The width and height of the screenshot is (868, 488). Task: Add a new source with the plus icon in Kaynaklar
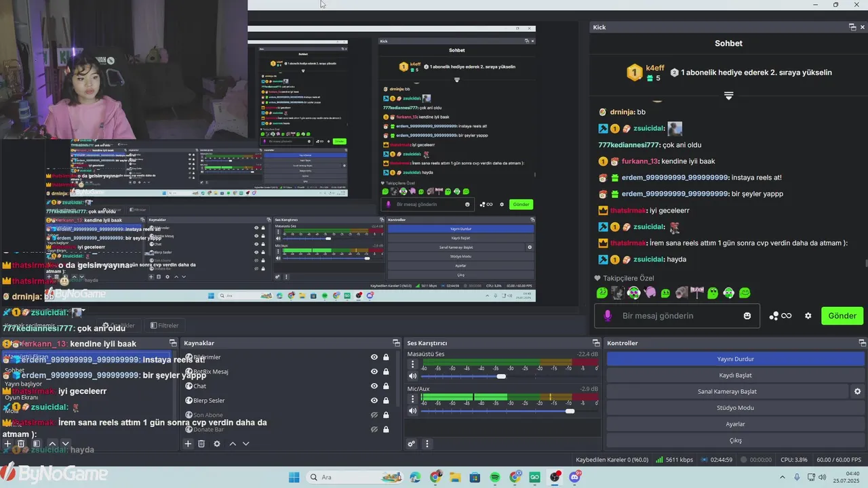pyautogui.click(x=188, y=444)
